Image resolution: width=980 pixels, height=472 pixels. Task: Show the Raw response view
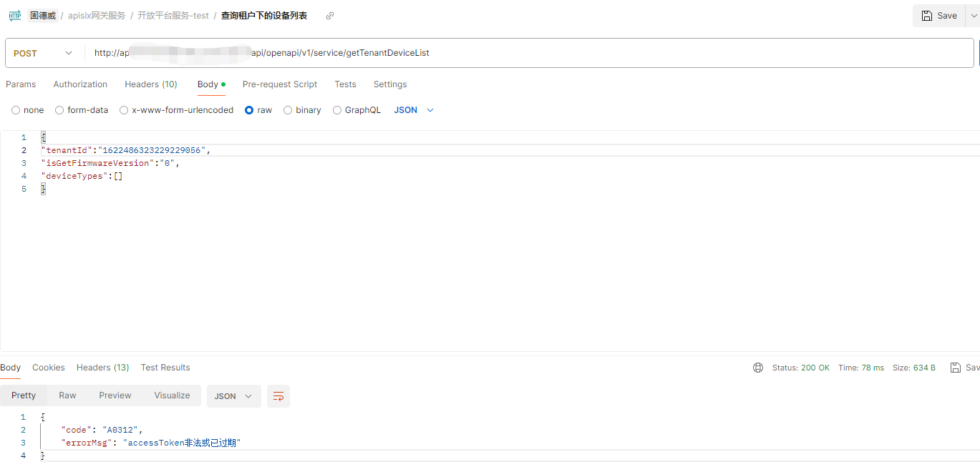(x=67, y=395)
